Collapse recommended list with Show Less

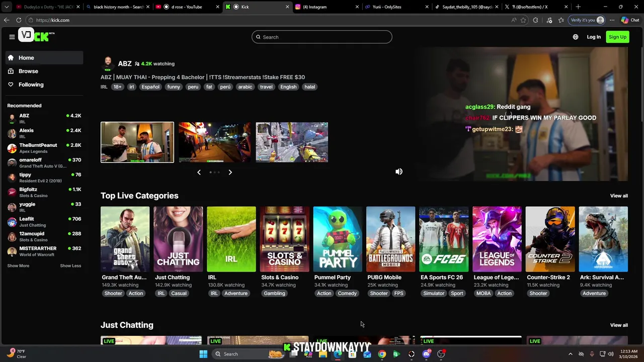(70, 265)
